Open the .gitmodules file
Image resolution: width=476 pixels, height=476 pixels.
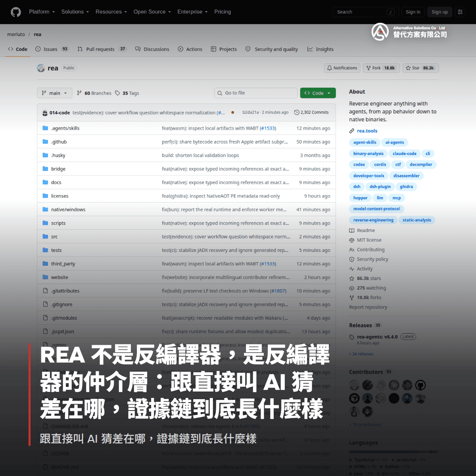tap(64, 318)
